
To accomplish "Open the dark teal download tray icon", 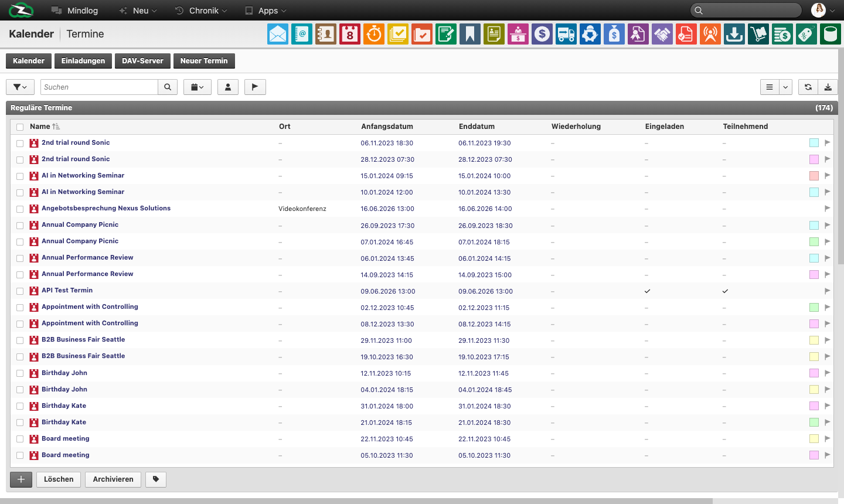I will (x=734, y=34).
